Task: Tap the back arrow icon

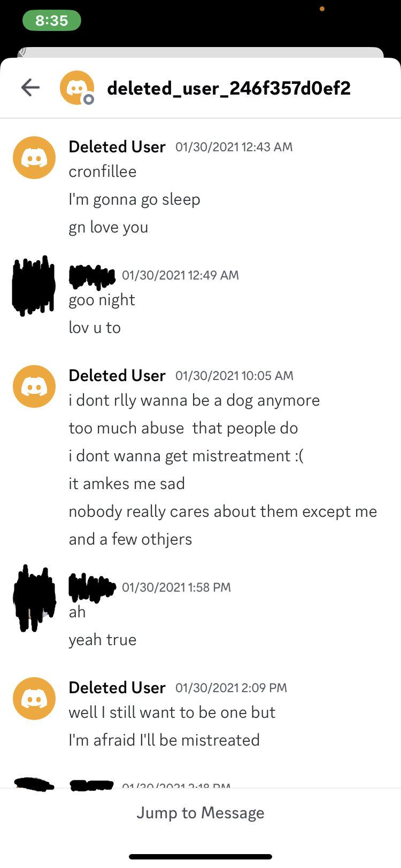Action: (x=30, y=88)
